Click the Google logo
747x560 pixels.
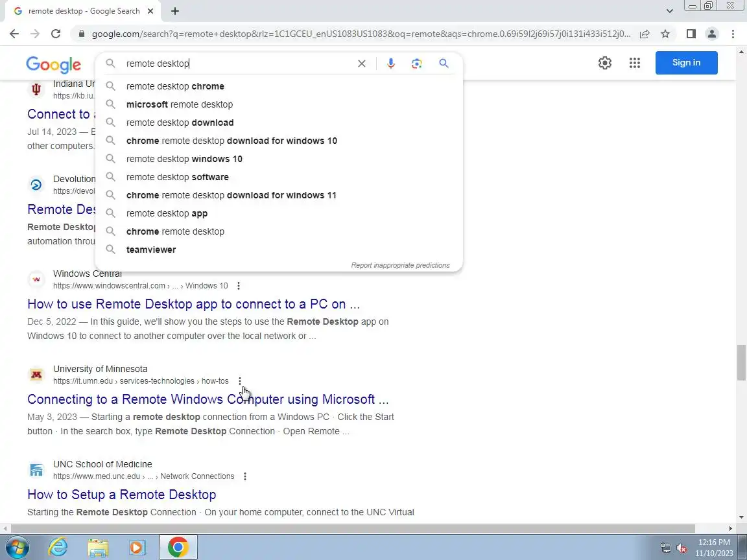pyautogui.click(x=53, y=64)
